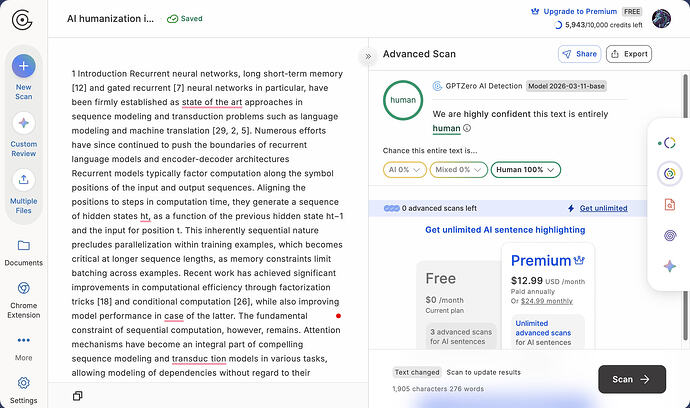
Task: Open Custom Review
Action: [24, 135]
